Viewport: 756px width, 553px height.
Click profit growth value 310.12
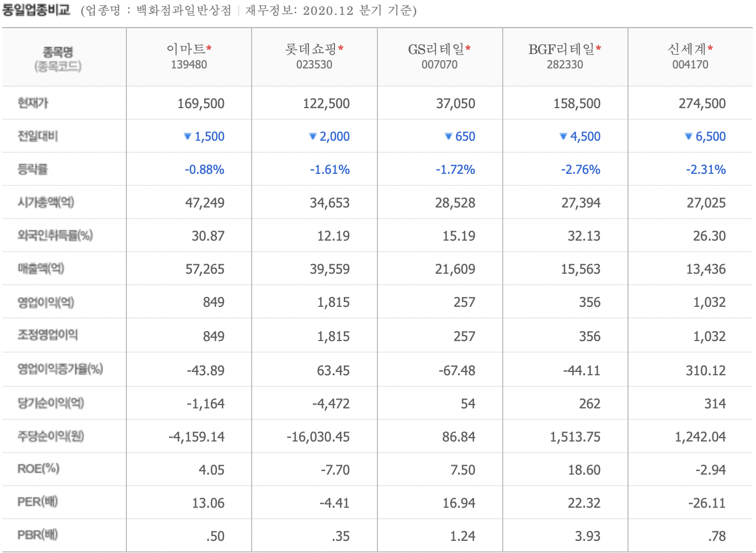click(x=706, y=371)
